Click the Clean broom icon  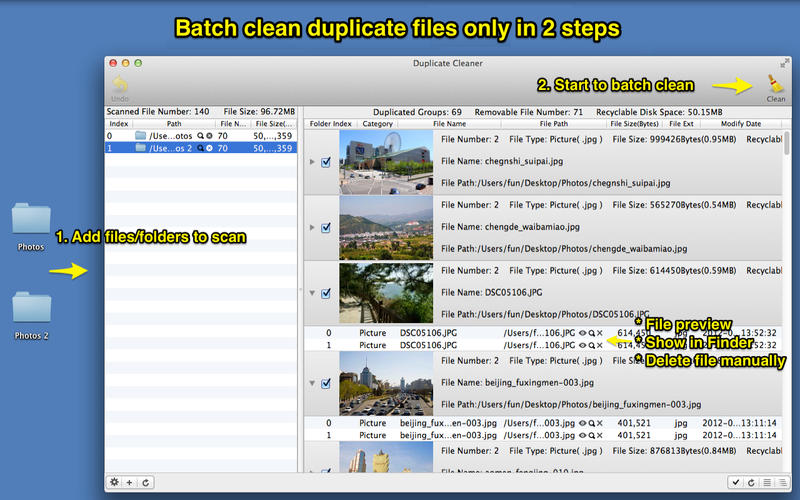point(775,85)
